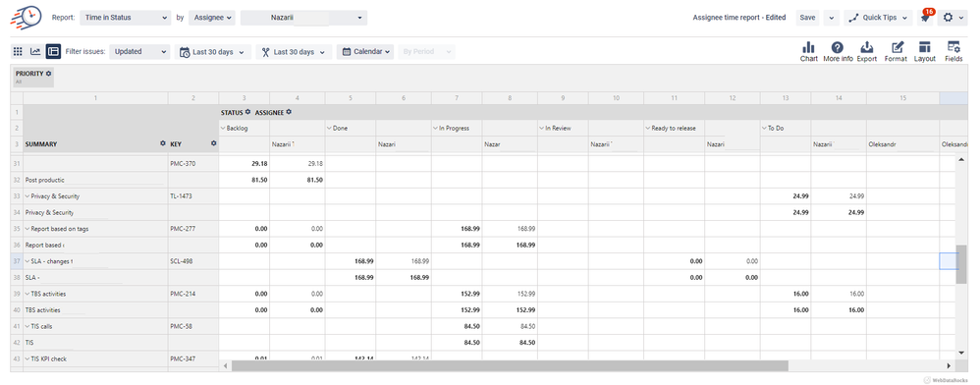This screenshot has width=980, height=385.
Task: Click the scroll left arrow
Action: click(226, 365)
